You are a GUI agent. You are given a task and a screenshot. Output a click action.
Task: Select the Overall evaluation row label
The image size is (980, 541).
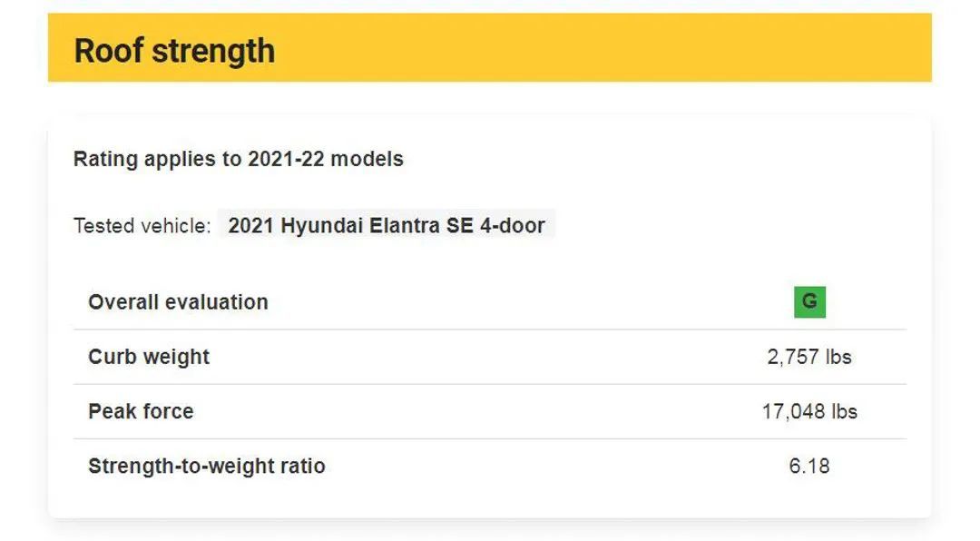178,302
